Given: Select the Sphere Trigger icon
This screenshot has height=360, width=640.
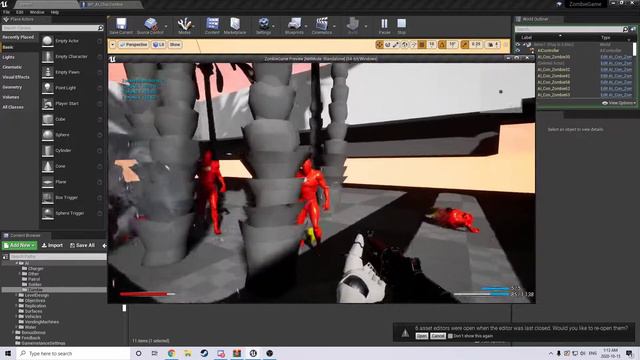Looking at the screenshot, I should click(48, 213).
